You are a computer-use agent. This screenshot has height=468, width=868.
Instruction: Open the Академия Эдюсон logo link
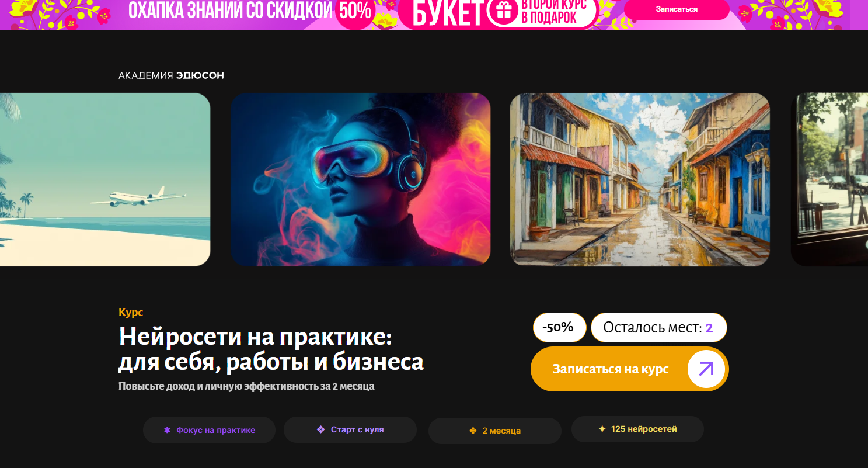click(x=171, y=75)
